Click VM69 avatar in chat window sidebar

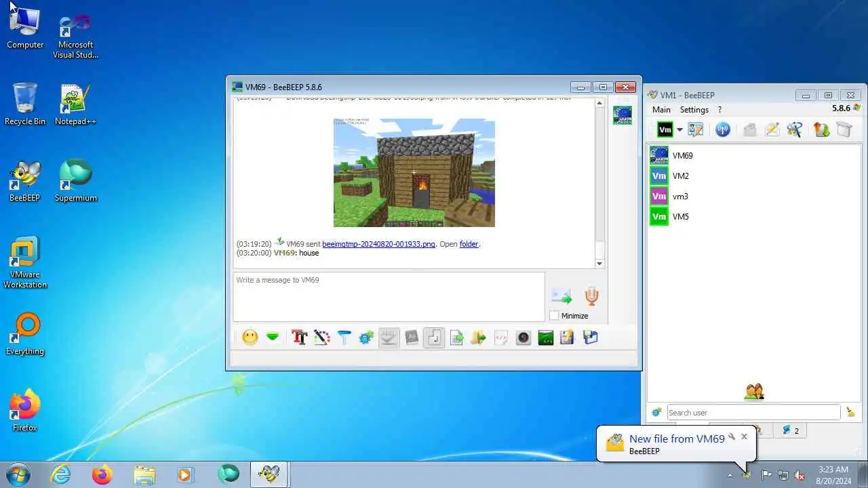tap(623, 115)
